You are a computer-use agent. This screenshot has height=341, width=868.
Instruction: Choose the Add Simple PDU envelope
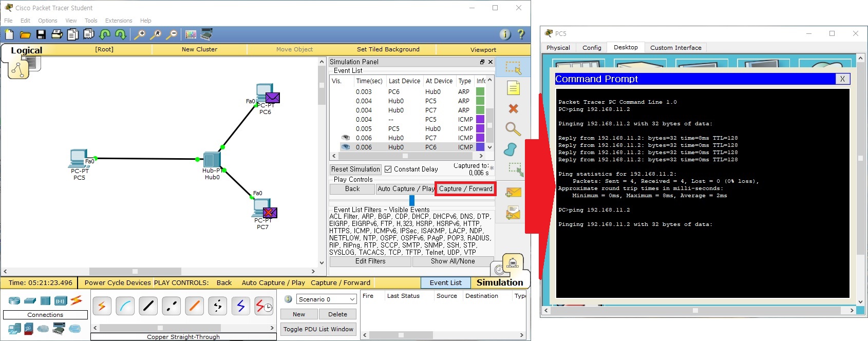[x=513, y=193]
